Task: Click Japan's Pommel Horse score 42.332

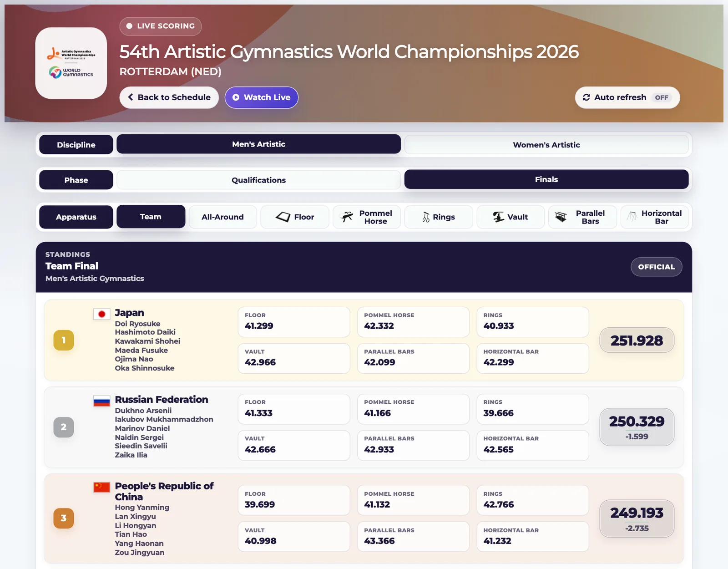Action: coord(379,326)
